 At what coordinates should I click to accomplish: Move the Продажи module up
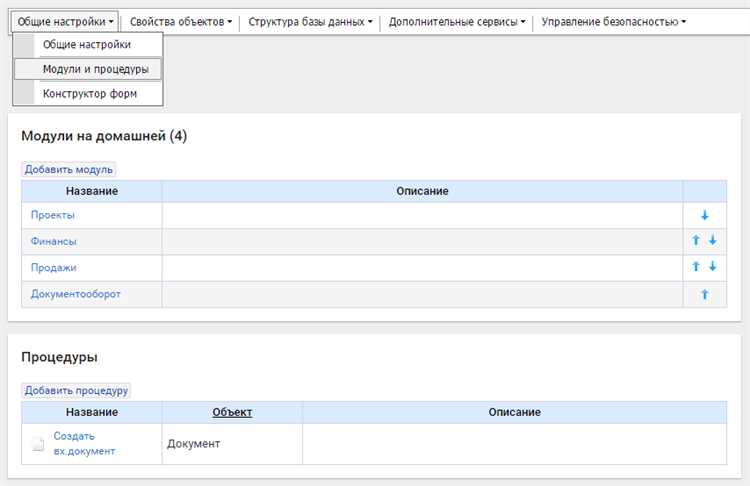(x=696, y=266)
